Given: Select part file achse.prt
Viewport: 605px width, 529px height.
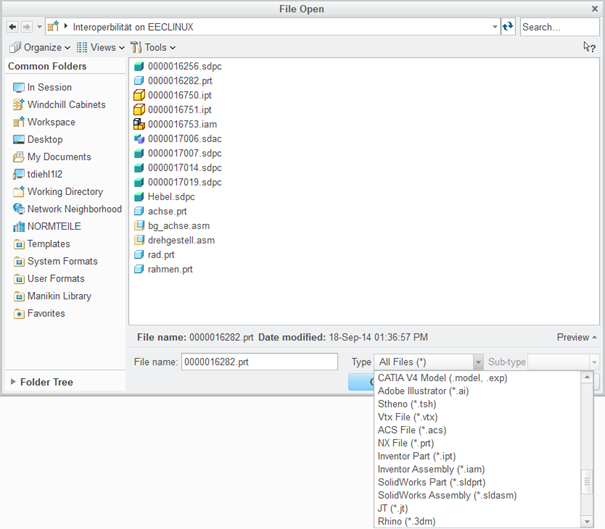Looking at the screenshot, I should [160, 211].
